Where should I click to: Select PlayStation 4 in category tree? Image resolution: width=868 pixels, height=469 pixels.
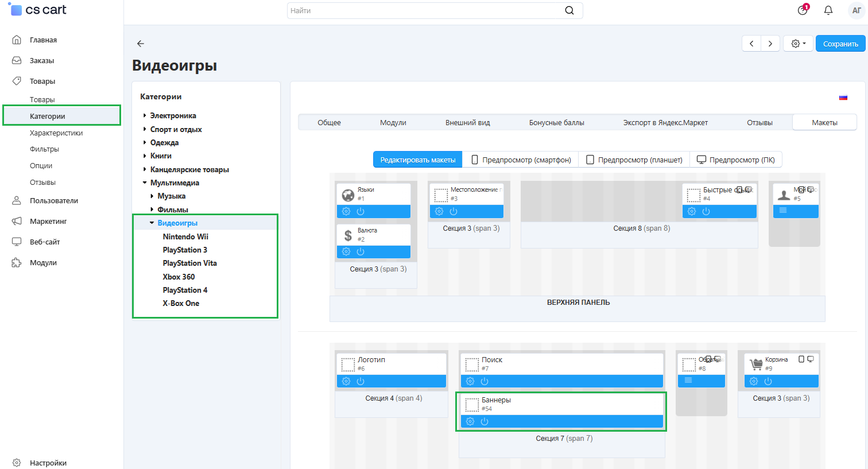click(x=185, y=290)
